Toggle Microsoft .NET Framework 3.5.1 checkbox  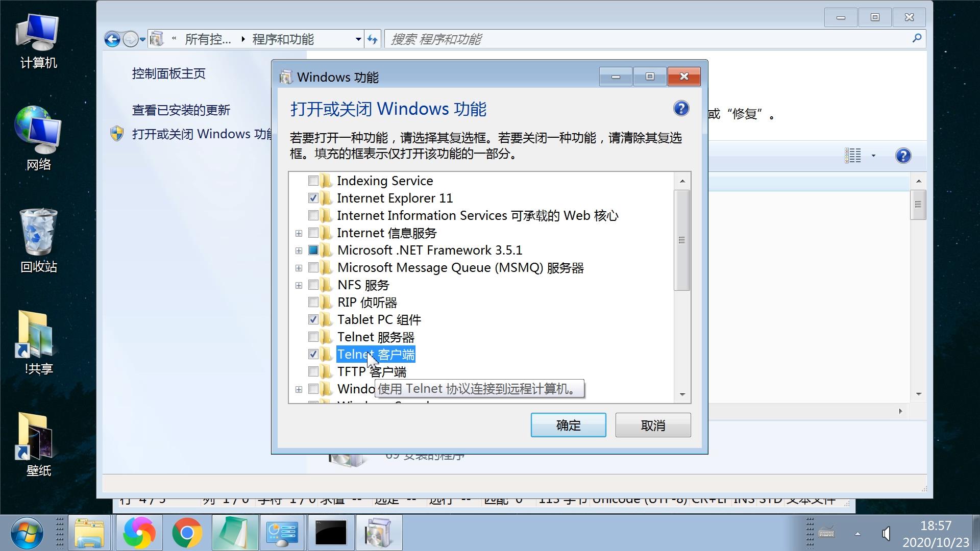(x=313, y=250)
